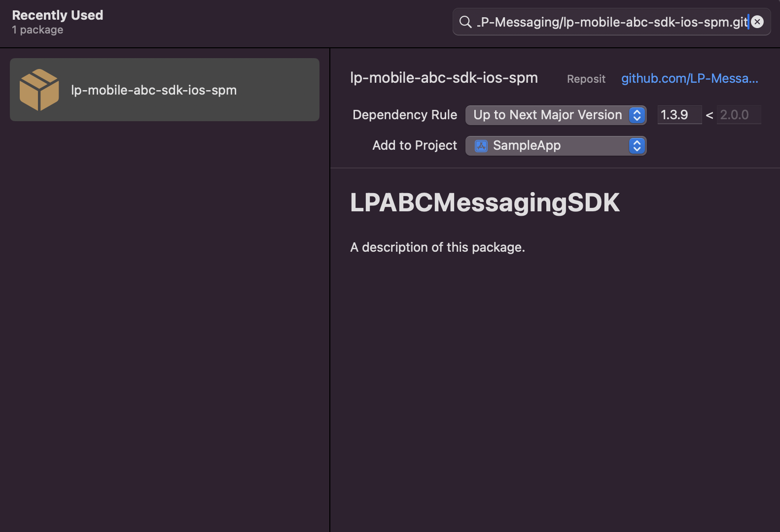Viewport: 780px width, 532px height.
Task: Click the '1 package' count text
Action: coord(37,30)
